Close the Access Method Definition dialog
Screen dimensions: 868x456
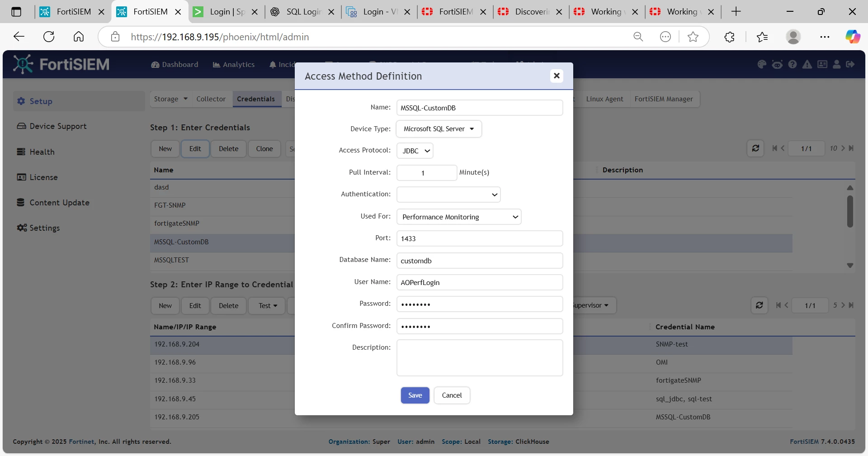click(x=557, y=76)
